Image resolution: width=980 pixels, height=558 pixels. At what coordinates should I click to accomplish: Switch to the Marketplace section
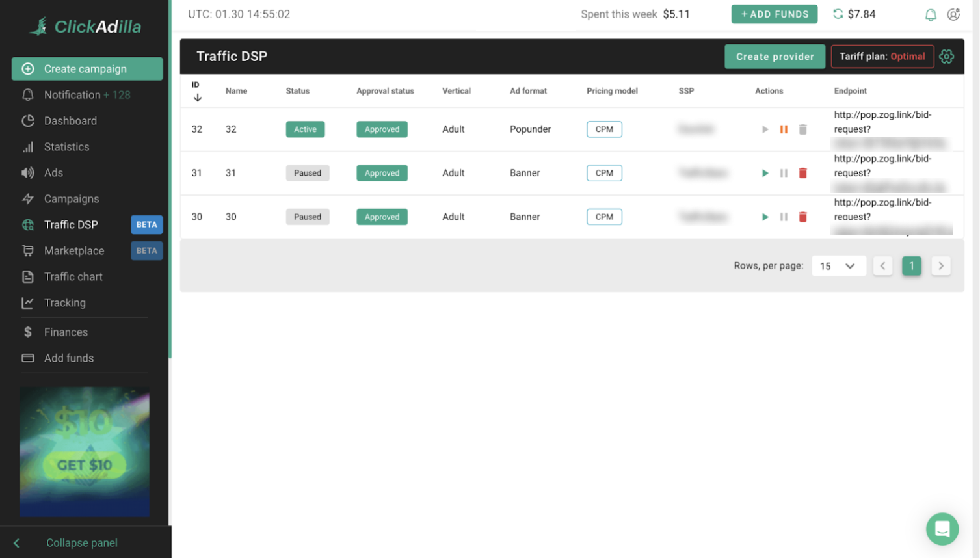coord(73,250)
